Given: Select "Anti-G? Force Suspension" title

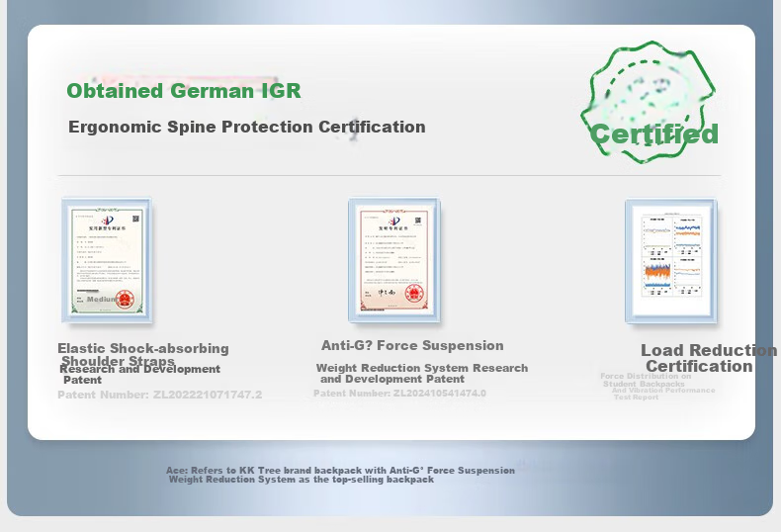Looking at the screenshot, I should click(x=412, y=345).
